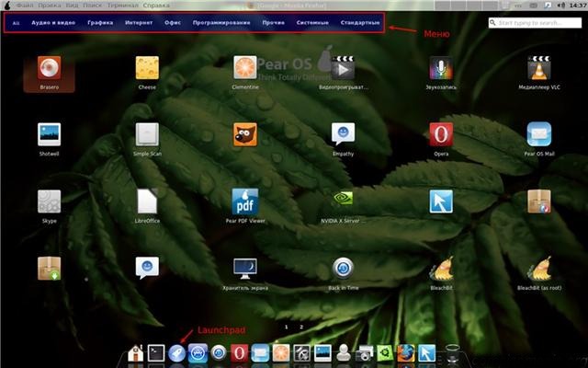Screen dimensions: 588x368
Task: Click the volume icon in the top bar
Action: [561, 6]
